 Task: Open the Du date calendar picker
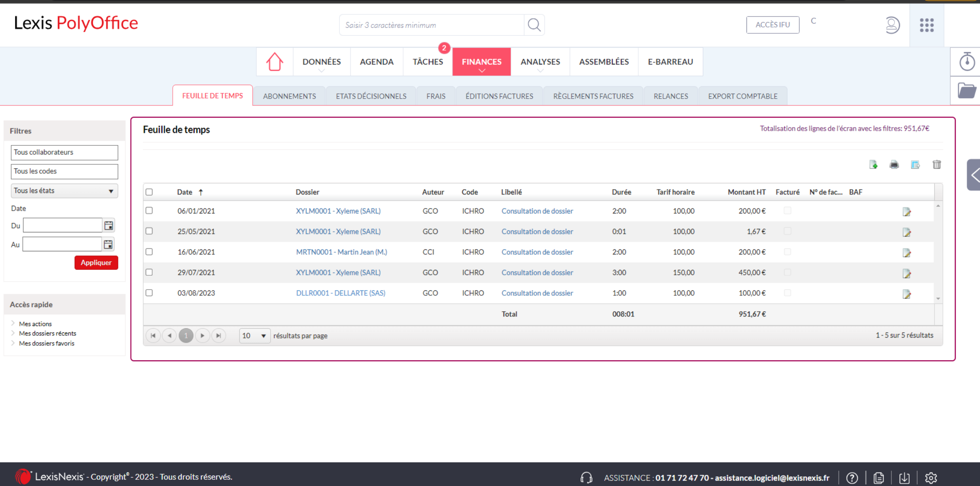click(x=109, y=225)
